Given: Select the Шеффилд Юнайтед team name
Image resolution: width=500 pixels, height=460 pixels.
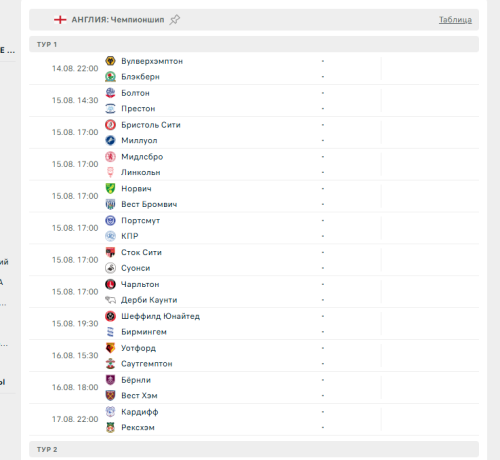Looking at the screenshot, I should coord(160,316).
